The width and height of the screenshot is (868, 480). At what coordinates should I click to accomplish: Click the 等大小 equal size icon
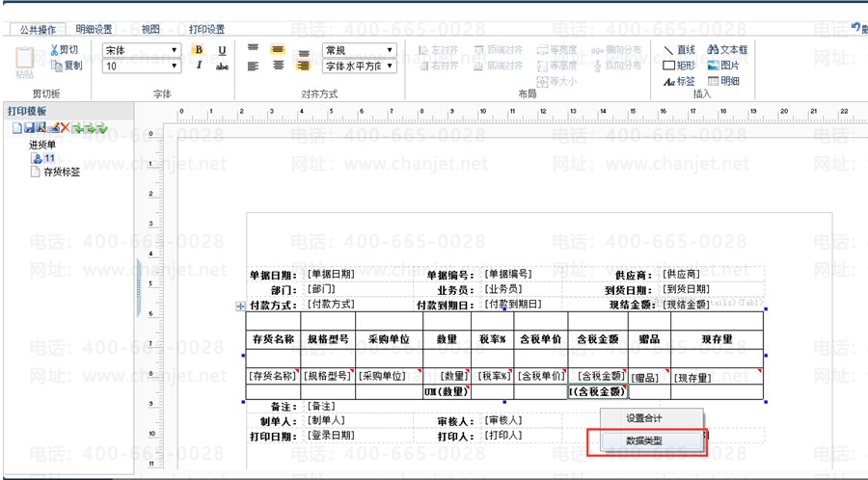click(541, 82)
